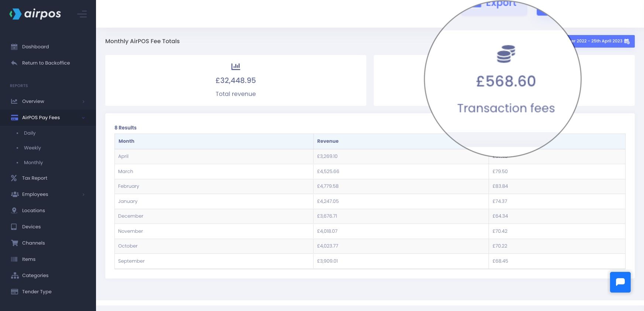
Task: Select the Weekly fees report
Action: point(32,148)
